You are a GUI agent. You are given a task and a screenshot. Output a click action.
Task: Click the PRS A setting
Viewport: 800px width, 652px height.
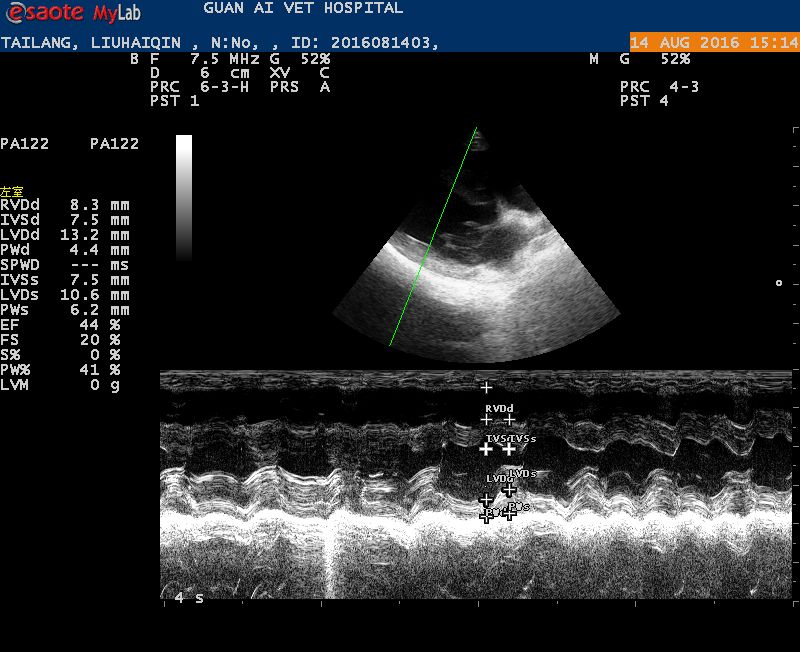[x=300, y=87]
